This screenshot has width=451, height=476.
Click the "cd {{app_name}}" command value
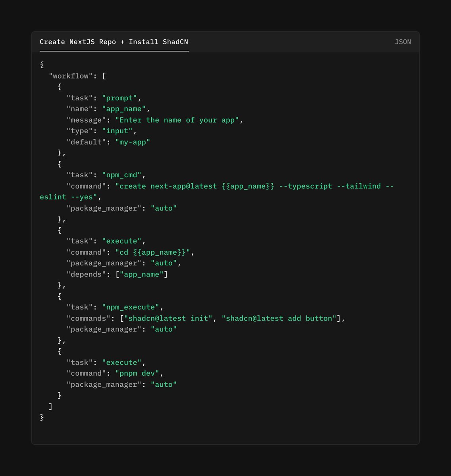pyautogui.click(x=153, y=252)
